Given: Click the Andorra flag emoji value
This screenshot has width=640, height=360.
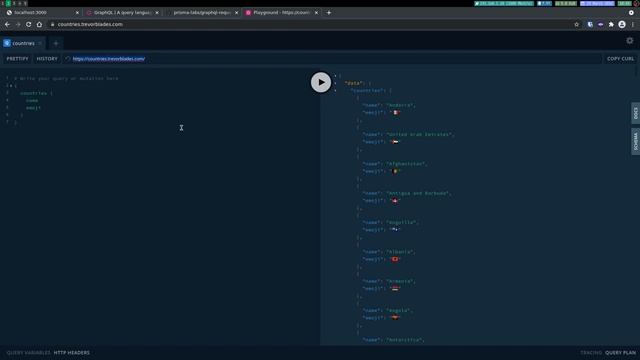Looking at the screenshot, I should tap(395, 113).
